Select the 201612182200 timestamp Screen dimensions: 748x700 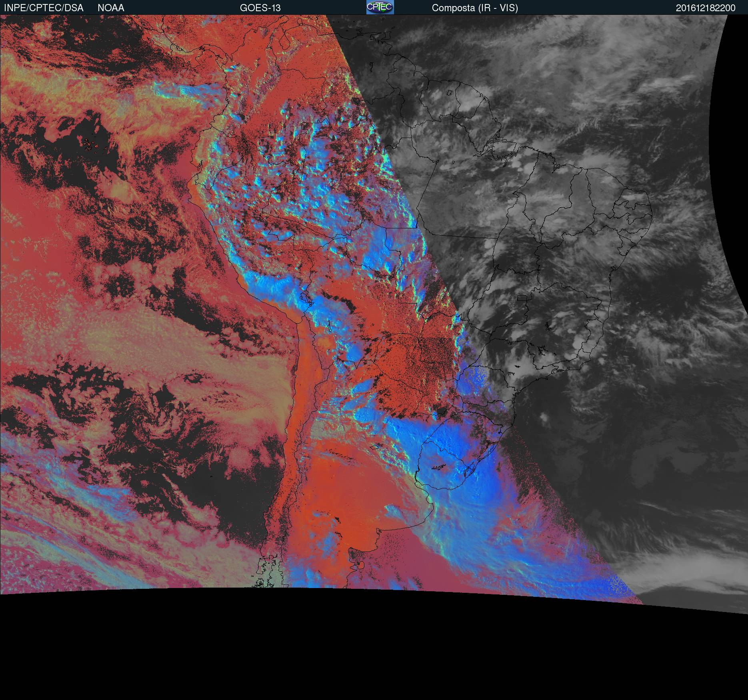pyautogui.click(x=706, y=8)
